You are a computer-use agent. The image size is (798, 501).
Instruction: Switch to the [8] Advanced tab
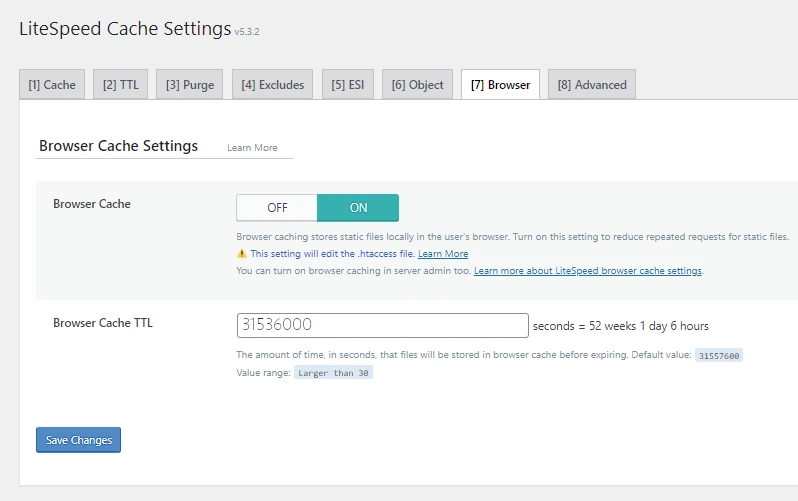[x=592, y=85]
